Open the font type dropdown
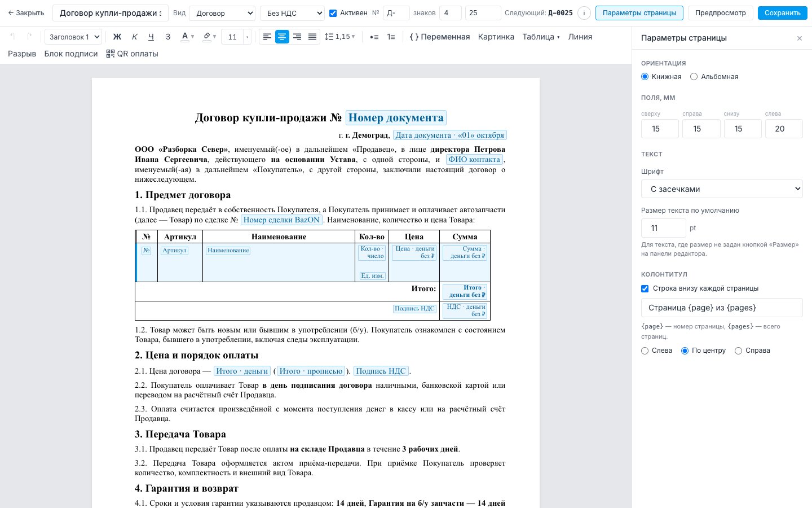 [x=722, y=189]
